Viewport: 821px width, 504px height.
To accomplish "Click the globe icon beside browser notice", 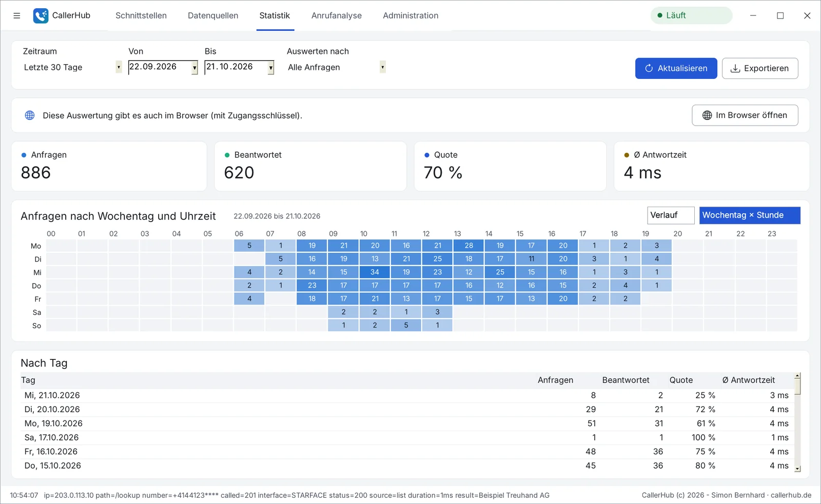I will (30, 115).
